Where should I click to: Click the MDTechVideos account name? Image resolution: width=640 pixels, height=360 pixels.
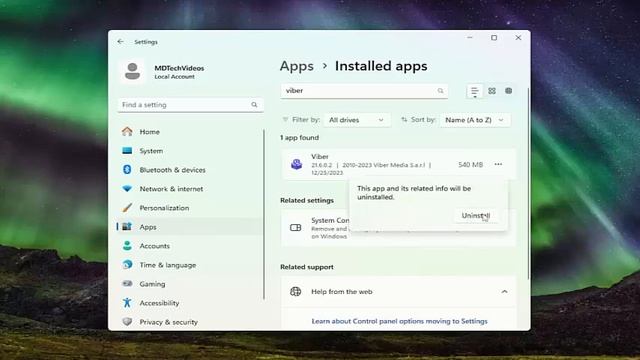tap(179, 68)
